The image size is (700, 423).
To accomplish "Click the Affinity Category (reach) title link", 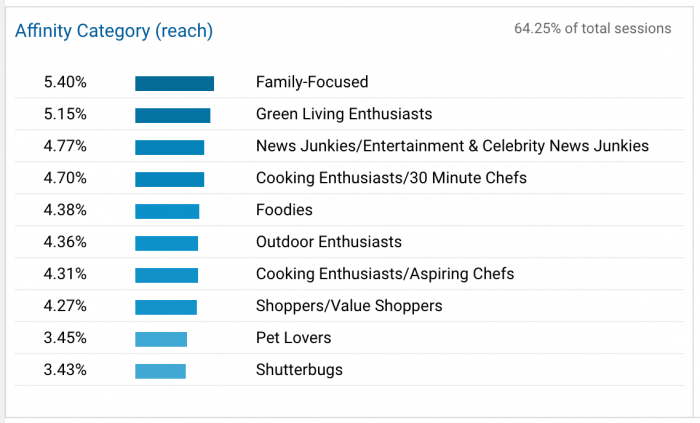I will coord(113,31).
